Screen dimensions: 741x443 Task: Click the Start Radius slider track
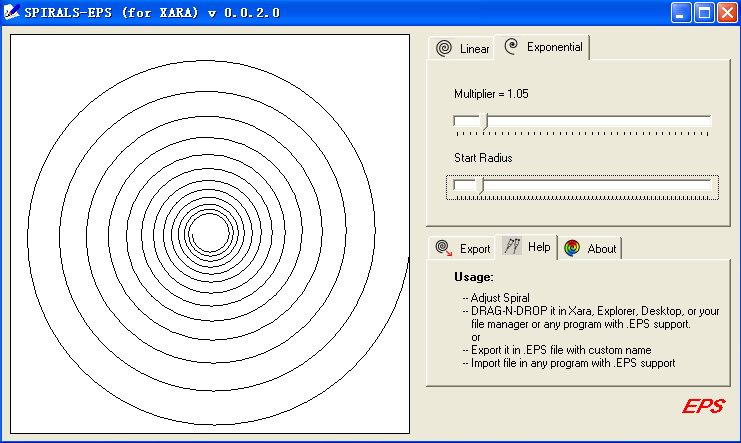point(582,185)
